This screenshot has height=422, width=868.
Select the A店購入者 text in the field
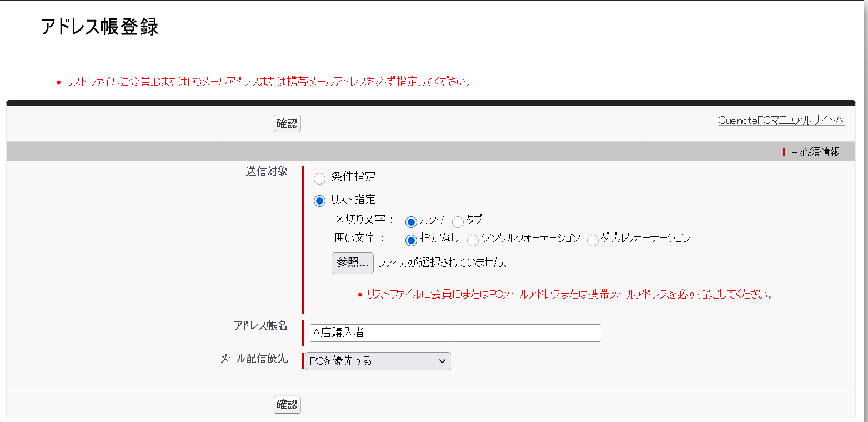click(x=333, y=332)
